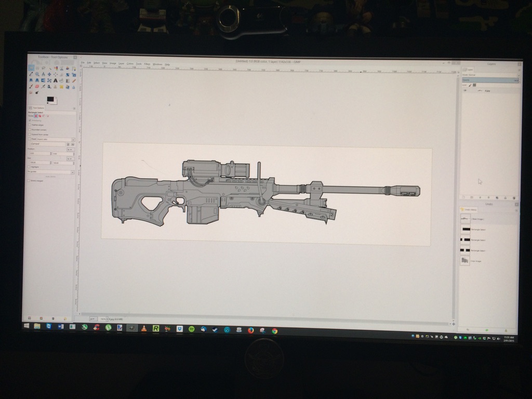Adjust the layer Opacity slider
532x399 pixels.
pos(490,80)
